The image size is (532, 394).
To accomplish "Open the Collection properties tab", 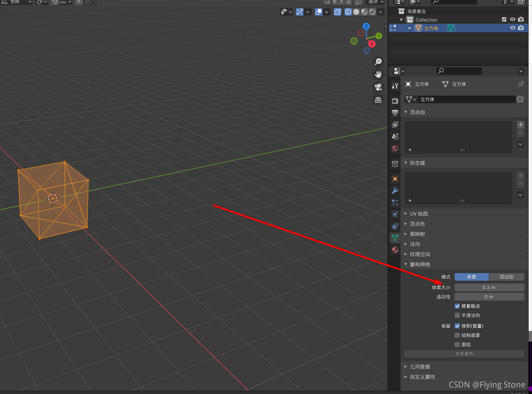I will pyautogui.click(x=395, y=164).
